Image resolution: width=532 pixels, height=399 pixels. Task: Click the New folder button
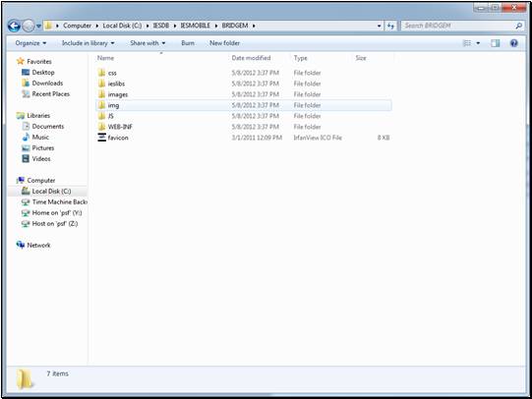click(x=224, y=43)
